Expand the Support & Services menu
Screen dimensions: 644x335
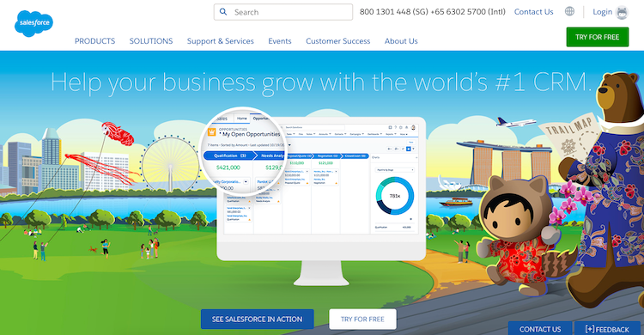pos(221,41)
